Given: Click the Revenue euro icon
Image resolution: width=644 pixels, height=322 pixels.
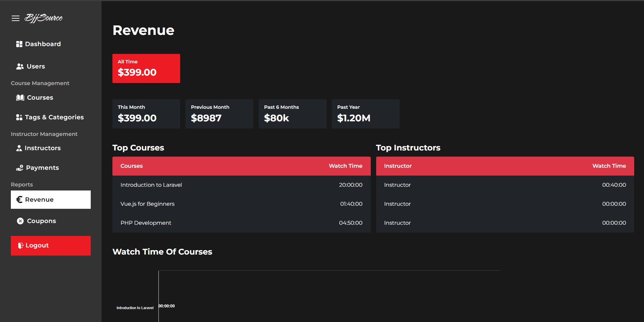Looking at the screenshot, I should coord(19,200).
